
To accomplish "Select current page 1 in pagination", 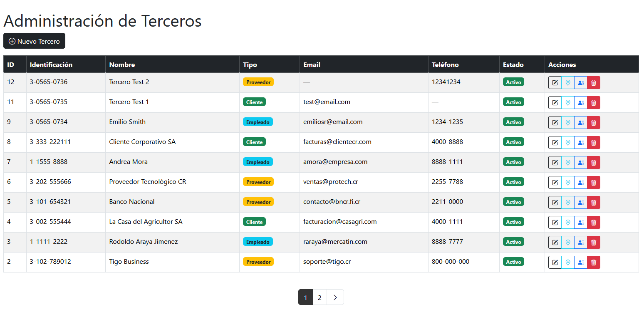I will pyautogui.click(x=305, y=297).
